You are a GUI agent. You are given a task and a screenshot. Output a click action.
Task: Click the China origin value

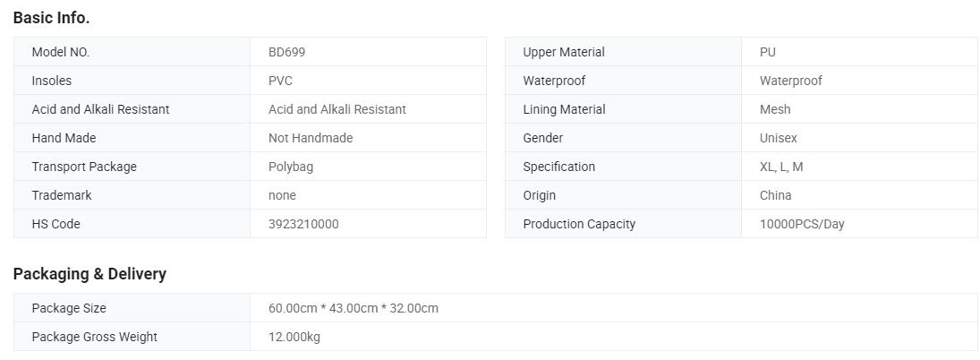775,195
